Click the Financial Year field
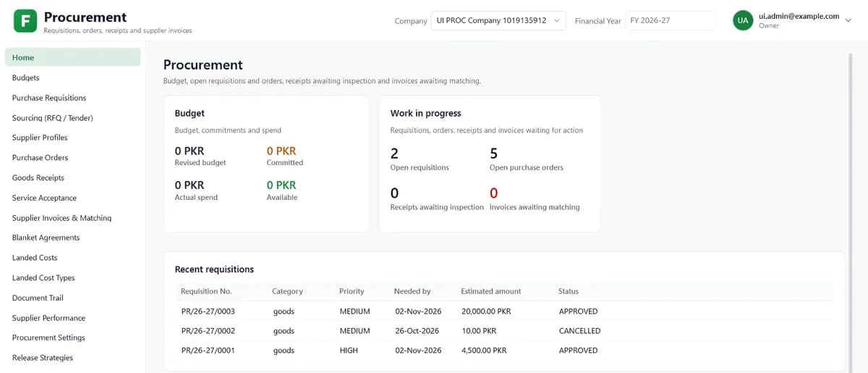Viewport: 868px width, 373px height. pyautogui.click(x=671, y=21)
